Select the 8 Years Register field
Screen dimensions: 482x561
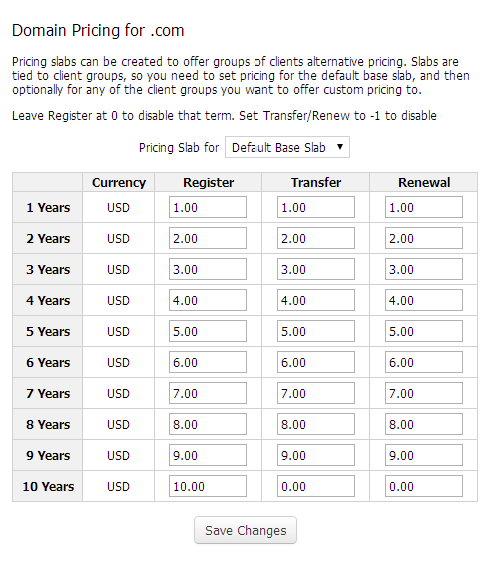click(208, 424)
